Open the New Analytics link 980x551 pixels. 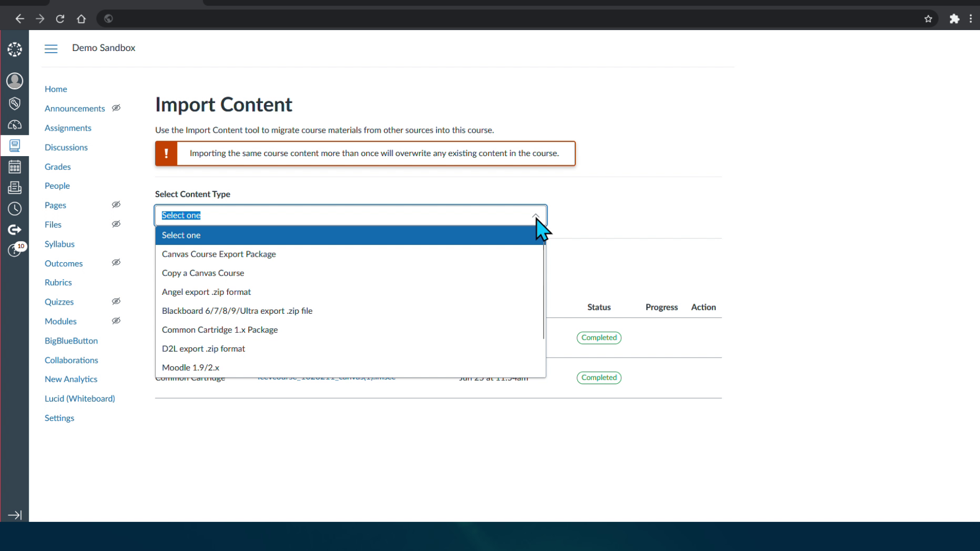pyautogui.click(x=71, y=379)
